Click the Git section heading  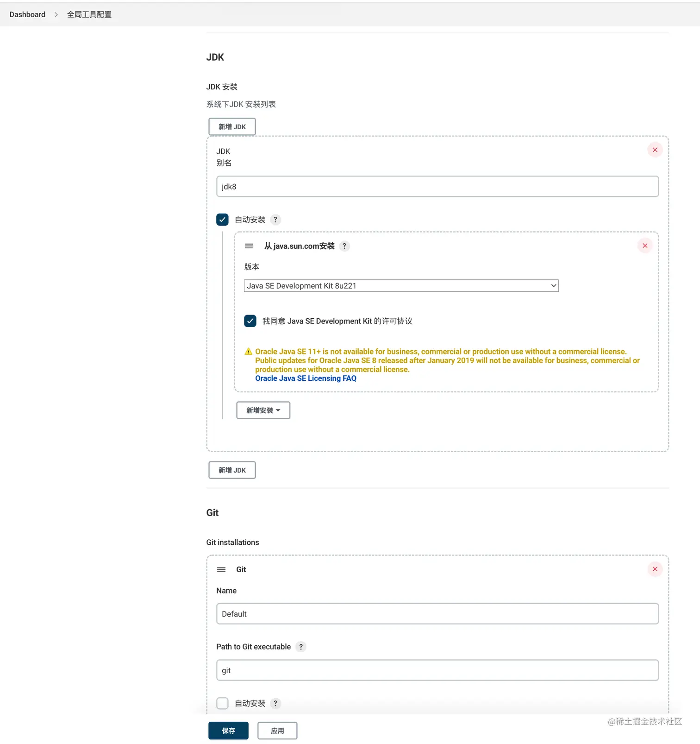click(212, 512)
